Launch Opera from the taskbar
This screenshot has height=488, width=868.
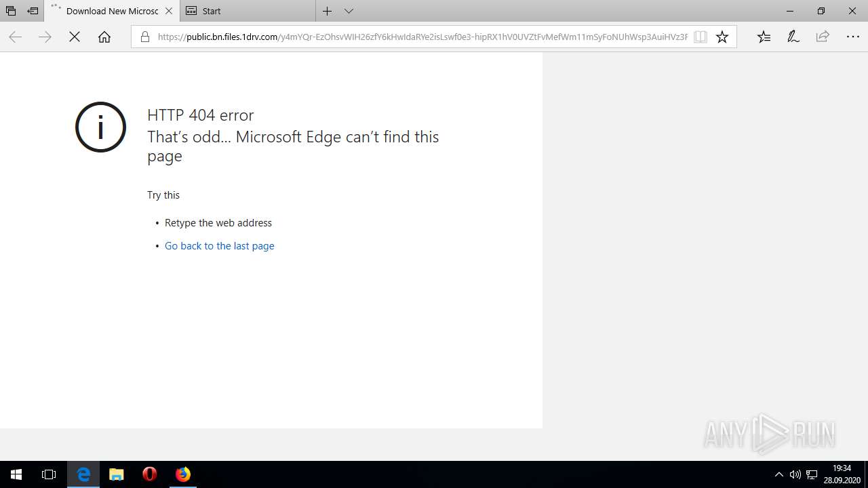[x=150, y=474]
